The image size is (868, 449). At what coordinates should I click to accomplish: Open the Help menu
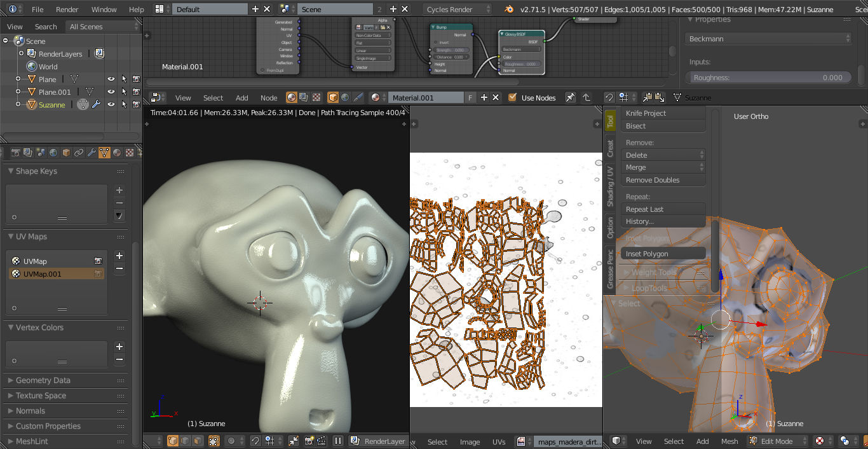137,10
